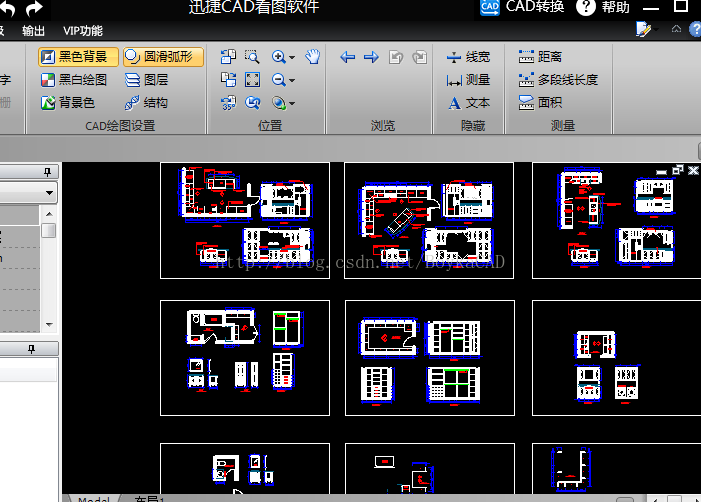Toggle 文本 text display
The image size is (701, 502).
click(468, 103)
